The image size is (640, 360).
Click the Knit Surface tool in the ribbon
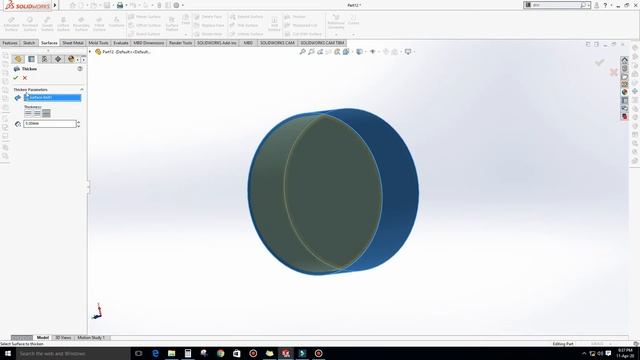coord(274,24)
